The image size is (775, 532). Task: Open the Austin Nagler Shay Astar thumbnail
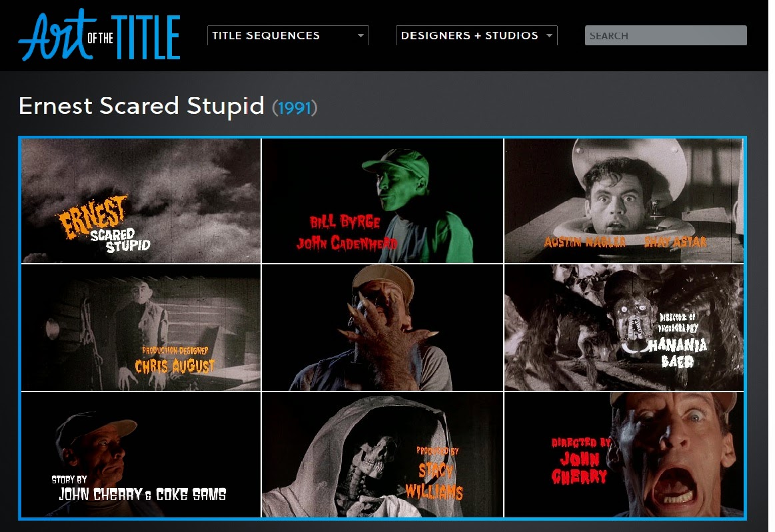click(x=624, y=200)
